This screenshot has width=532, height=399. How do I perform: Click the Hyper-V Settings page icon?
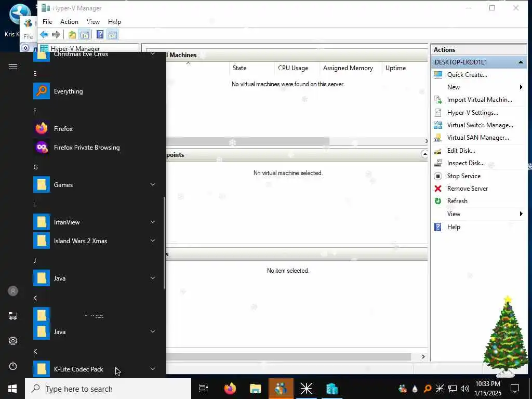[x=438, y=113]
